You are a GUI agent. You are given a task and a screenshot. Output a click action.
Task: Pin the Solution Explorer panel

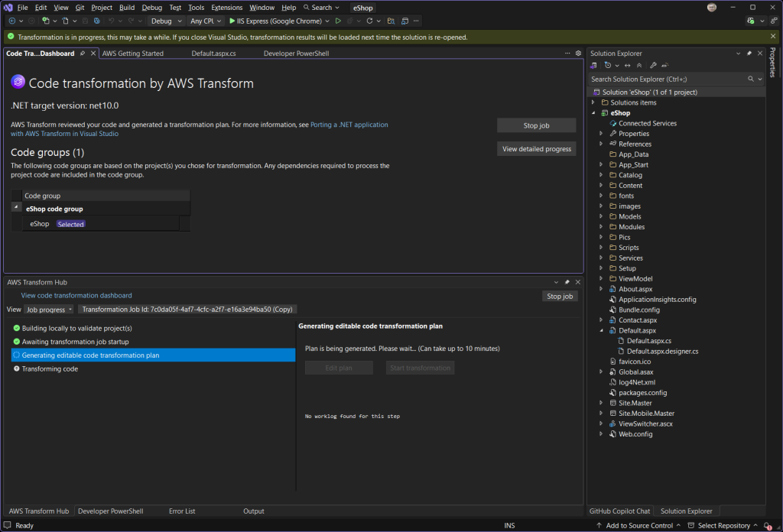coord(749,53)
